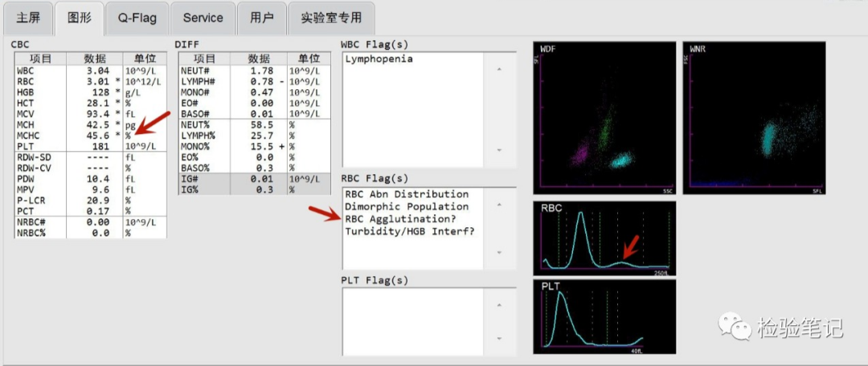Screen dimensions: 868x366
Task: Click the DIFF table 数据 column header
Action: (259, 59)
